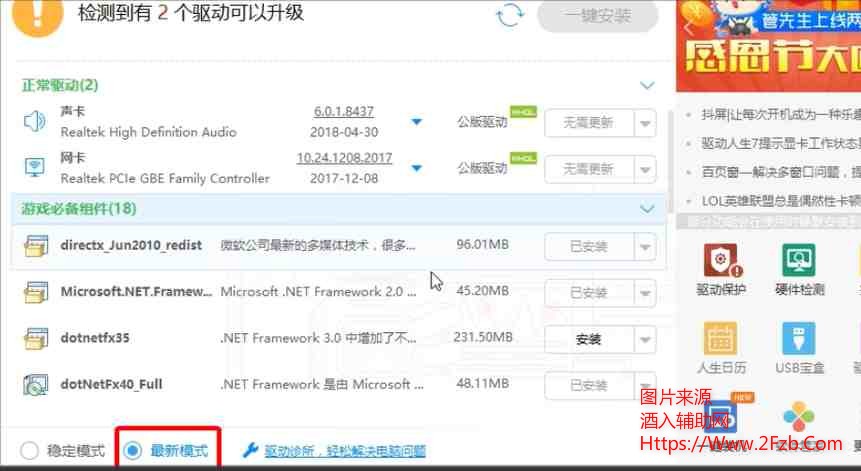This screenshot has width=861, height=471.
Task: Click the dotNetFx40_Full package icon
Action: 36,385
